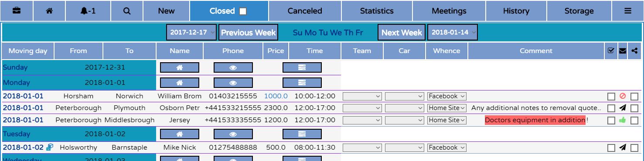Click the red highlighted Doctors equipment comment

point(535,120)
